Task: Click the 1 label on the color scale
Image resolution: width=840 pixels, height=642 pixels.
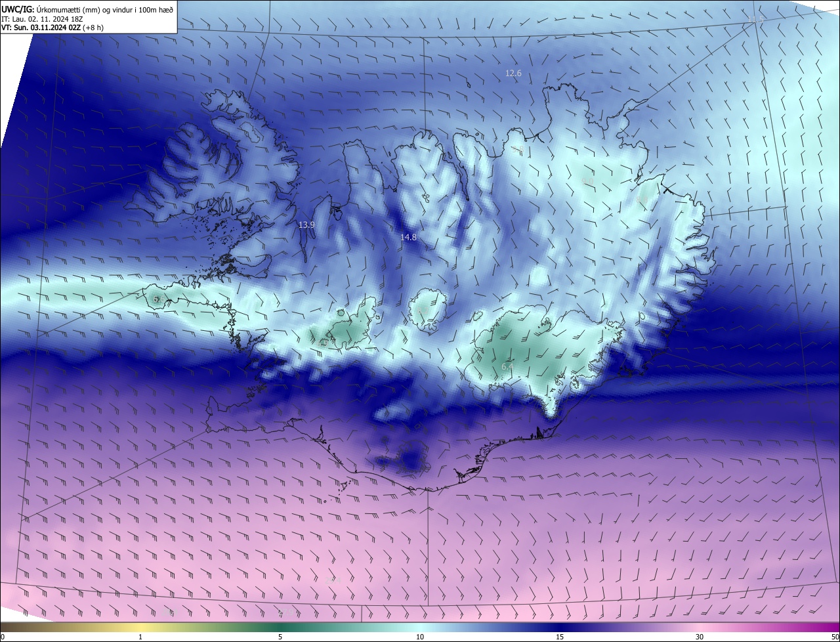Action: (140, 637)
